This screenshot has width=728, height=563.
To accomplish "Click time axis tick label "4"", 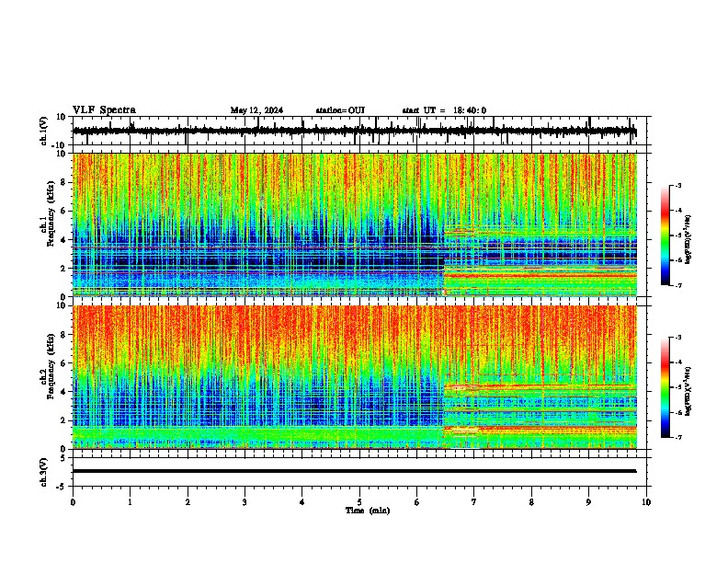I will coord(302,502).
